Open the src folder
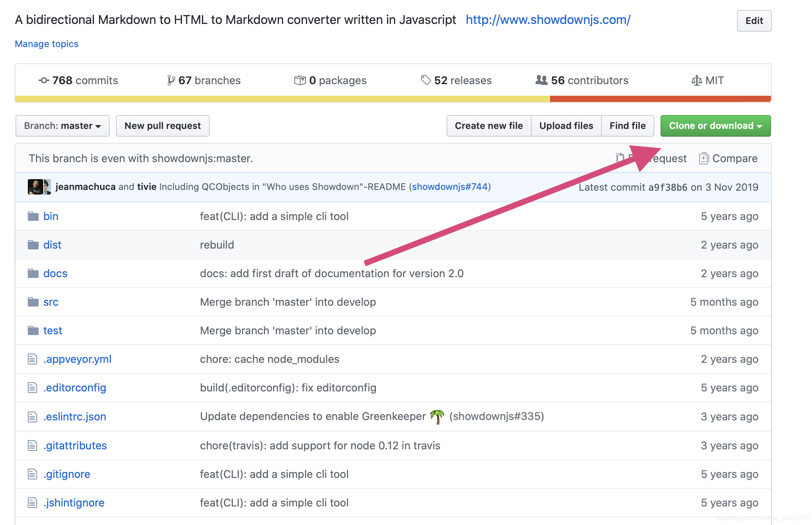The image size is (812, 525). pyautogui.click(x=51, y=302)
